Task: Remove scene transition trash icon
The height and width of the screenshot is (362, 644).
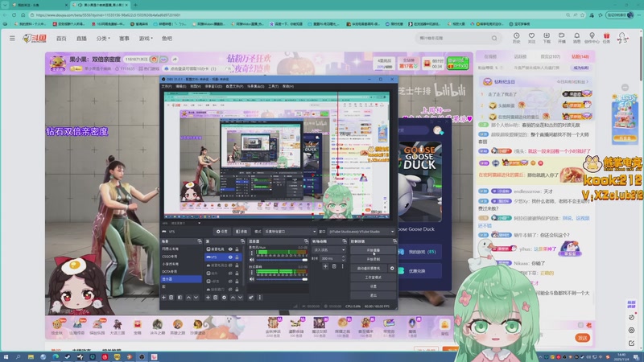Action: point(334,266)
